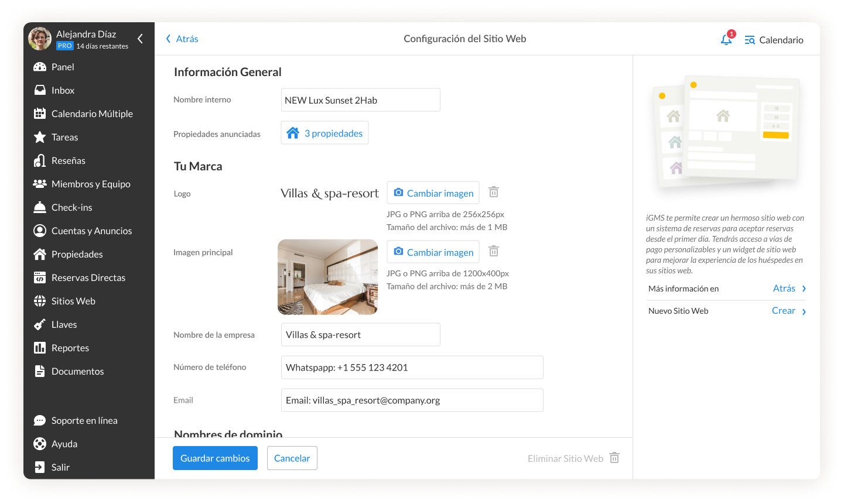844x504 pixels.
Task: Go back using Atrás link at top
Action: tap(182, 39)
